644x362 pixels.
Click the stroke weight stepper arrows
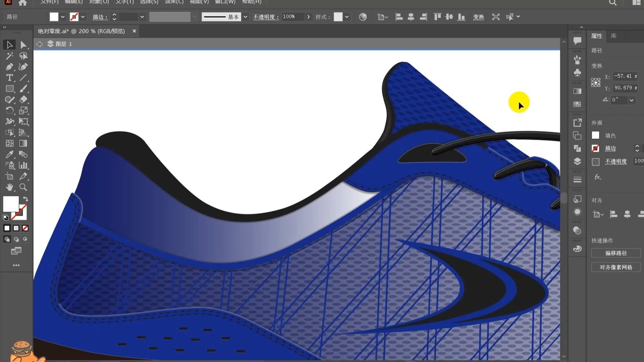(114, 17)
